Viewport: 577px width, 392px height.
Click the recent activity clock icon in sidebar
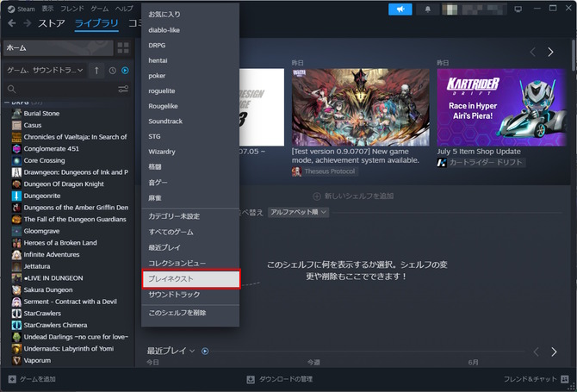(111, 70)
